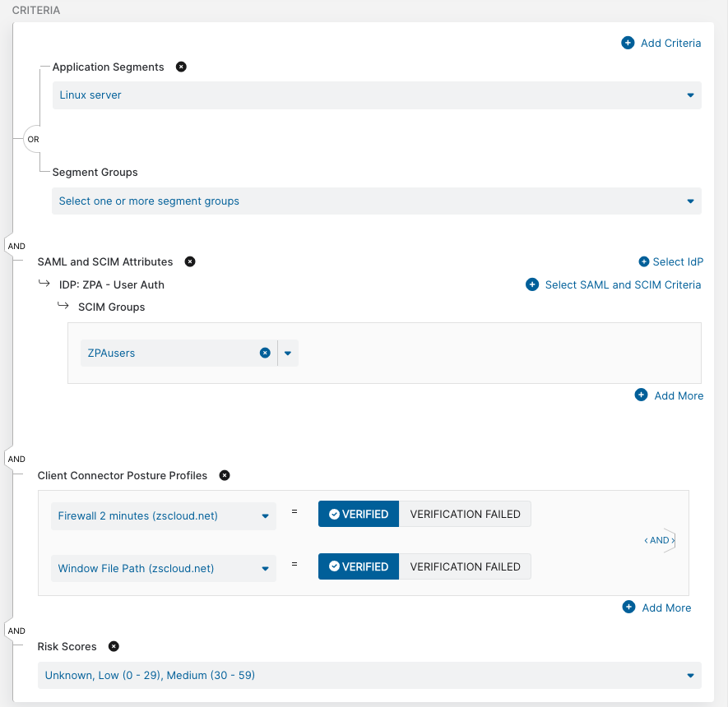
Task: Remove ZPAusers from SCIM Groups
Action: pyautogui.click(x=265, y=353)
